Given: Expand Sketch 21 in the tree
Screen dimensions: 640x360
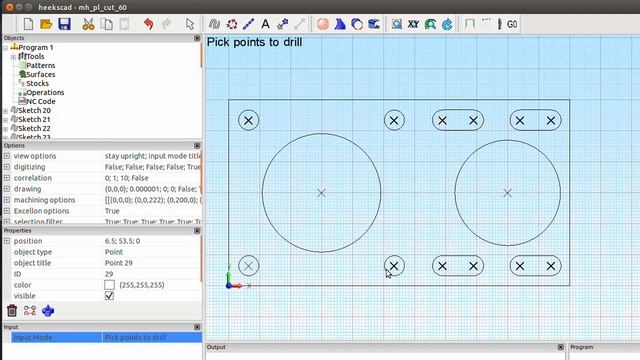Looking at the screenshot, I should coord(6,120).
